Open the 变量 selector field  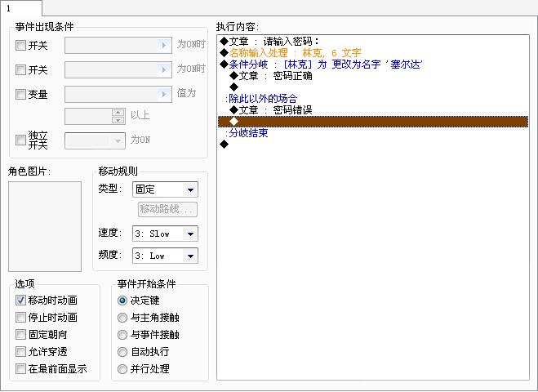(118, 95)
